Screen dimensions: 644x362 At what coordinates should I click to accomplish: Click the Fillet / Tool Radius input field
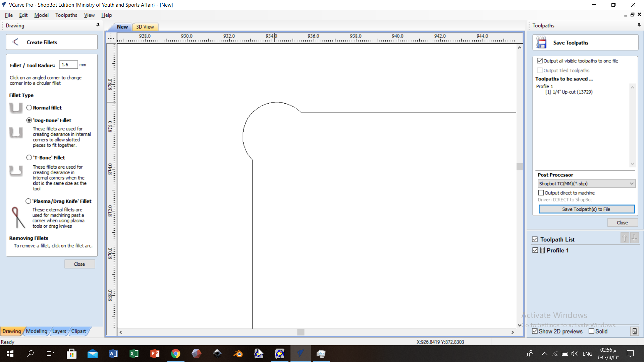pos(68,65)
